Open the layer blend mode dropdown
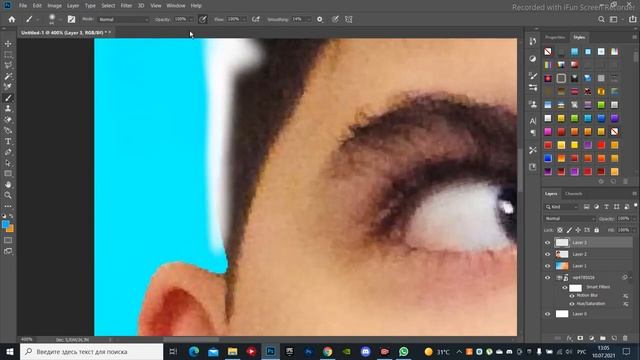The width and height of the screenshot is (640, 360). pyautogui.click(x=569, y=219)
